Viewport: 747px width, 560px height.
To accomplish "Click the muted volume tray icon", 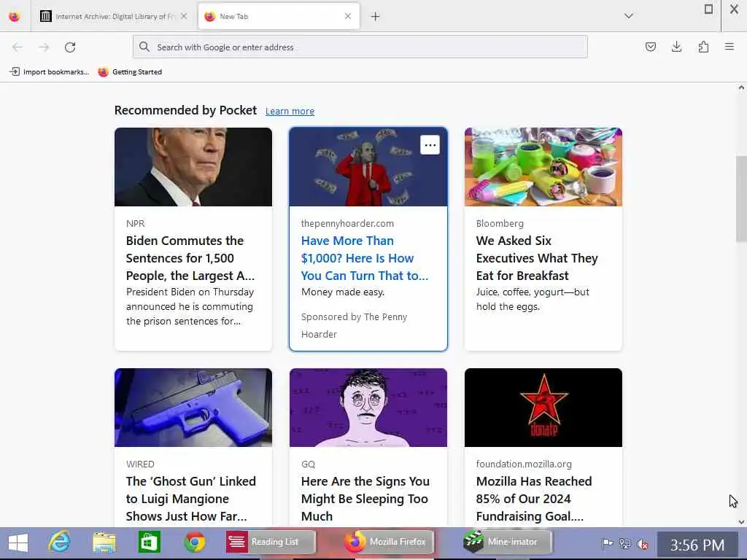I will click(x=643, y=543).
